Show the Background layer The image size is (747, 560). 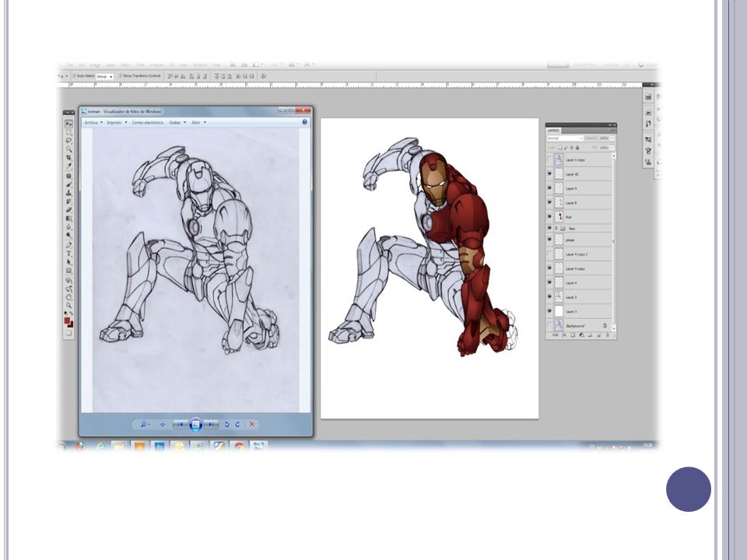click(550, 326)
